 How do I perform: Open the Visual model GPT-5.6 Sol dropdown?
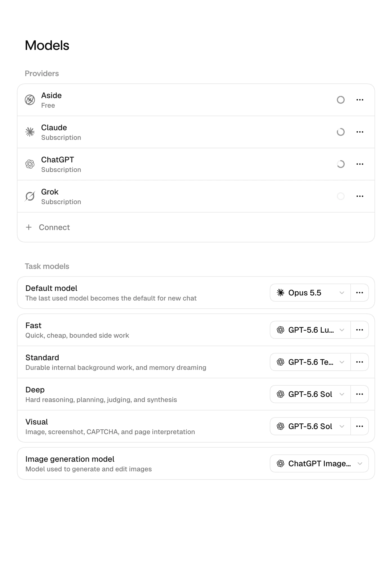tap(310, 426)
